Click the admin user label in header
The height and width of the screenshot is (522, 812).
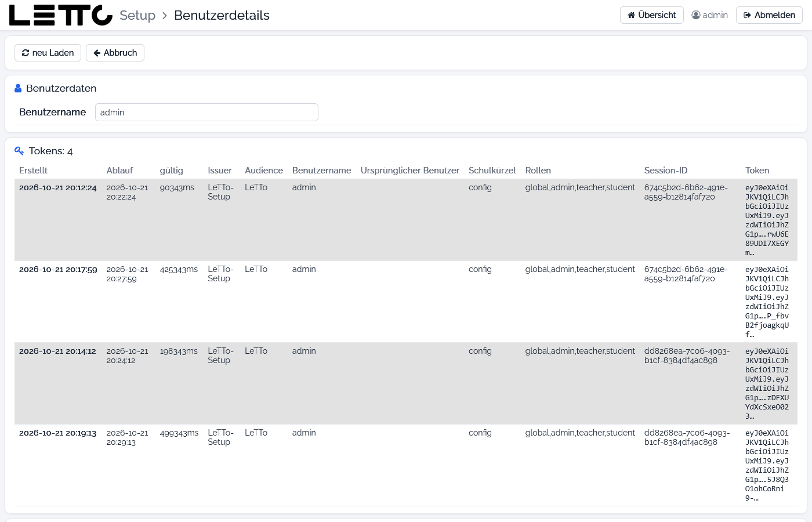(x=709, y=15)
